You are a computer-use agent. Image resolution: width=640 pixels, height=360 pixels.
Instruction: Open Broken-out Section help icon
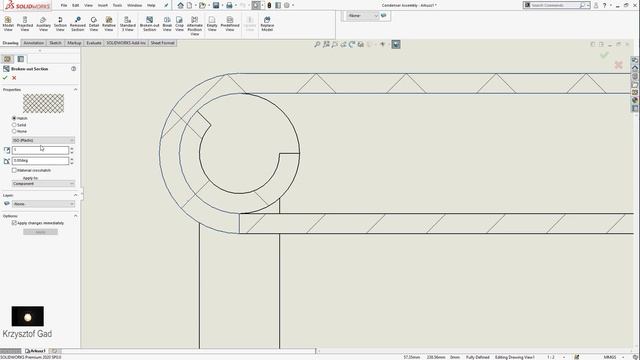click(x=73, y=69)
